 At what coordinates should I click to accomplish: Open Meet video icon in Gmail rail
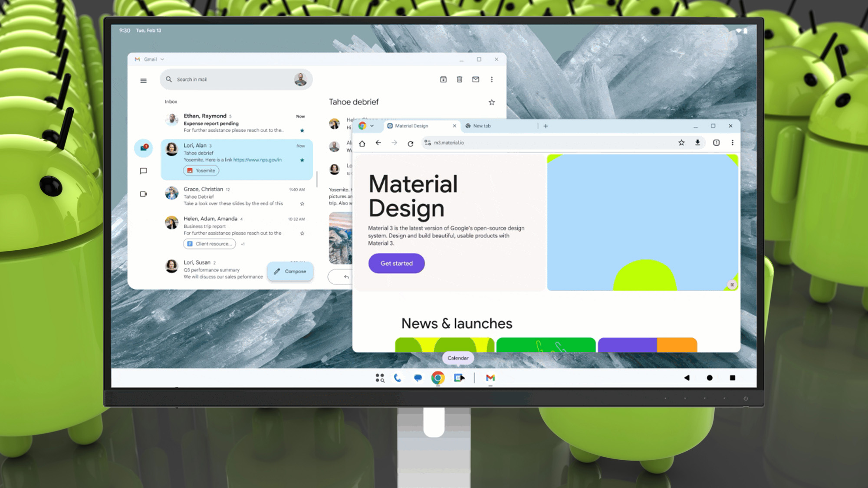[x=143, y=194]
